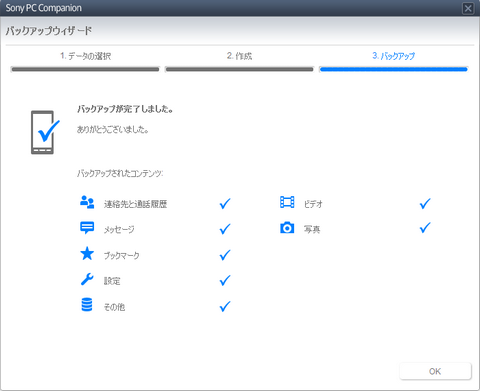This screenshot has height=391, width=480.
Task: Click the OK button
Action: [x=435, y=371]
